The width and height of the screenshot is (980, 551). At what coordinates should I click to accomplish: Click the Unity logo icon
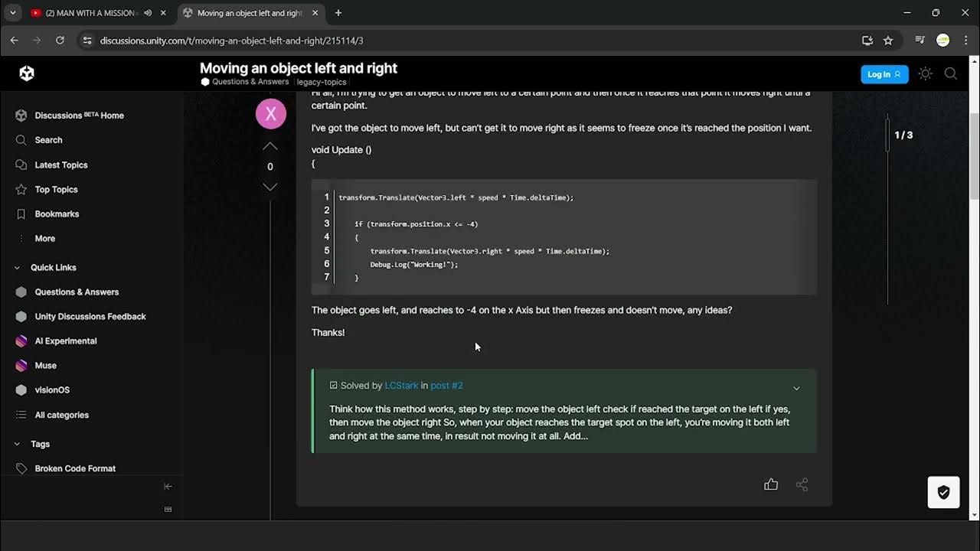coord(27,73)
